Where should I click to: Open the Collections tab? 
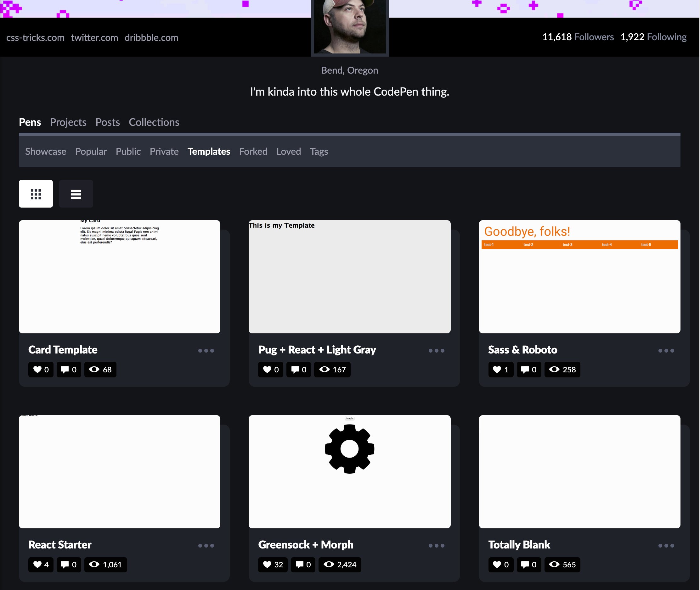(154, 122)
